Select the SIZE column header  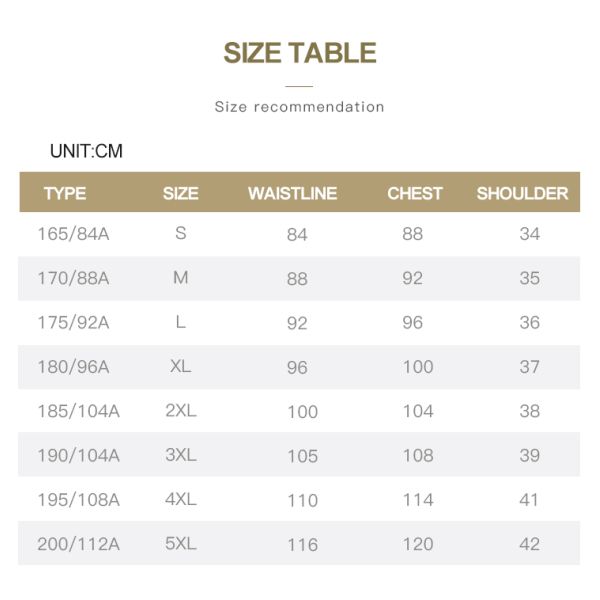pos(181,194)
